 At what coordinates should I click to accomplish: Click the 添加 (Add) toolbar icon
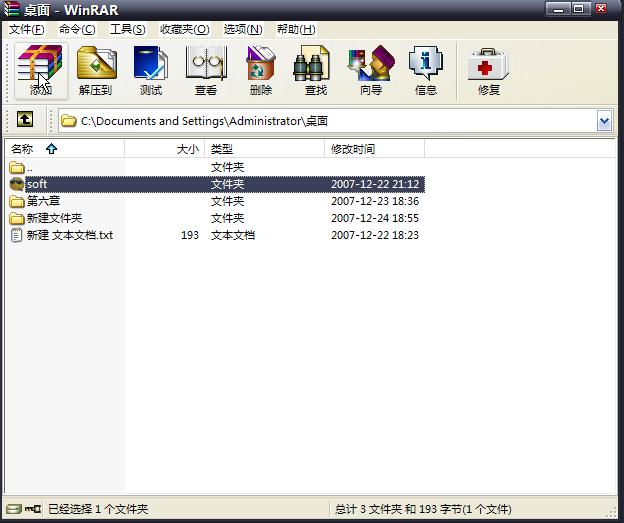coord(41,71)
